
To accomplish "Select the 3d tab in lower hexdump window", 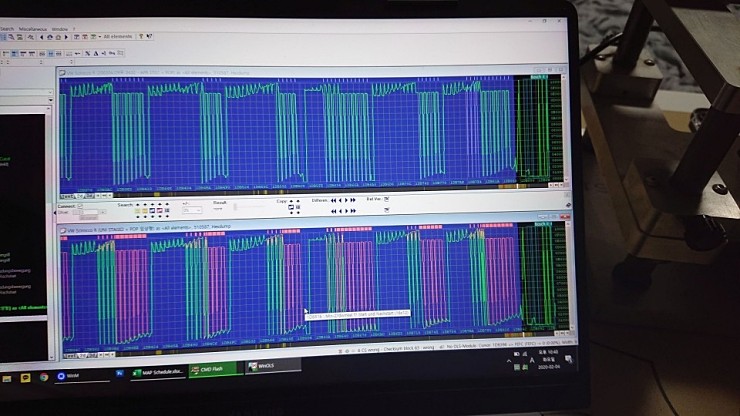I will pyautogui.click(x=93, y=355).
